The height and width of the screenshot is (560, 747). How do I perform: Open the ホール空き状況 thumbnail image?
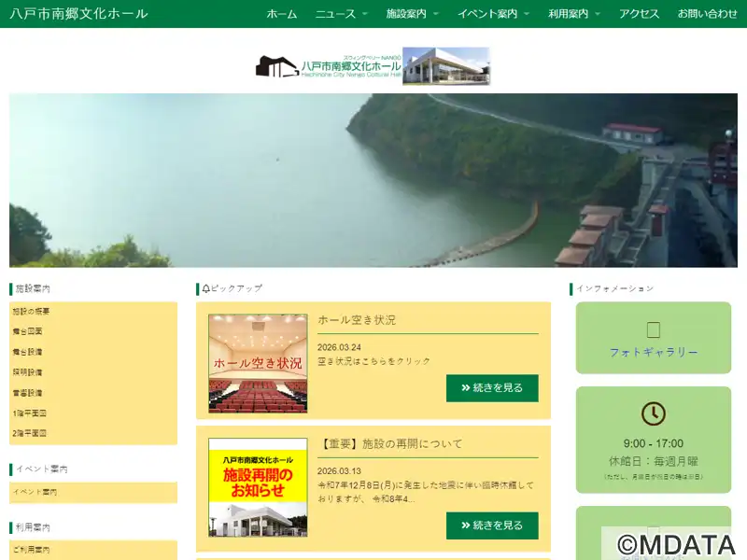[258, 363]
